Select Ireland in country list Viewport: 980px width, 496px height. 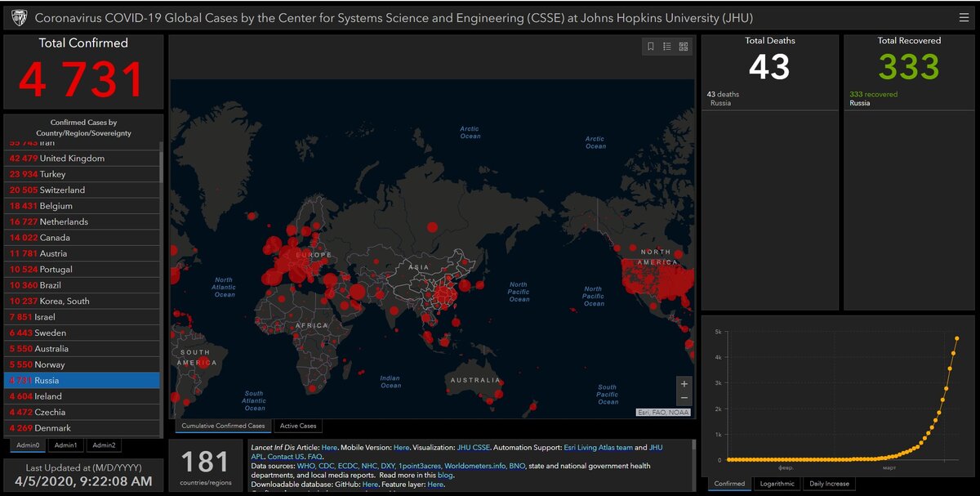coord(82,396)
